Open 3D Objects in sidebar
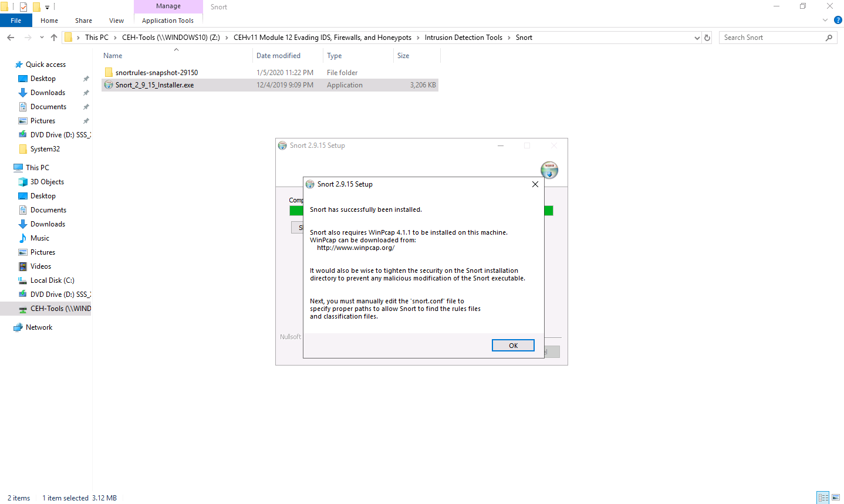The image size is (844, 504). [47, 182]
